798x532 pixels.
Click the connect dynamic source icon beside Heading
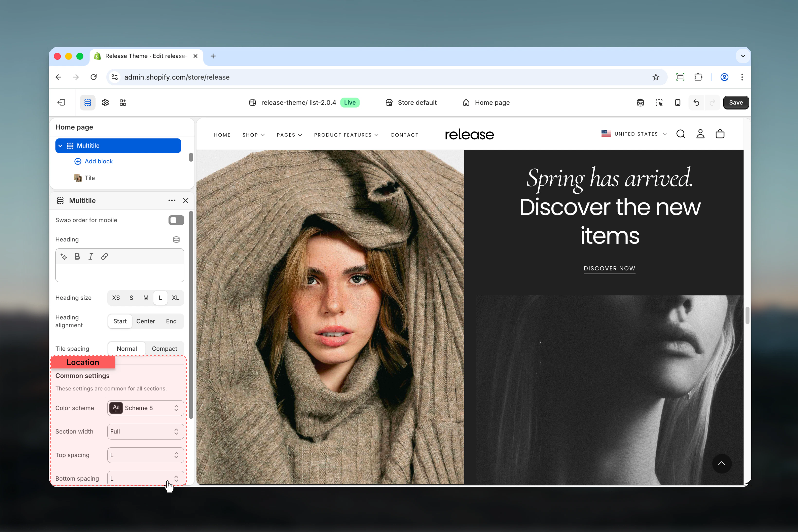tap(176, 239)
